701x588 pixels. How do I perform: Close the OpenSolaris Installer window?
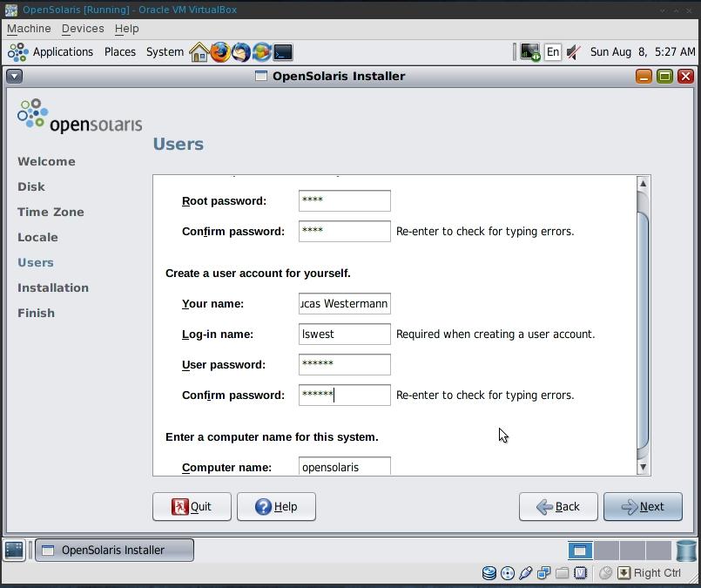click(x=685, y=77)
